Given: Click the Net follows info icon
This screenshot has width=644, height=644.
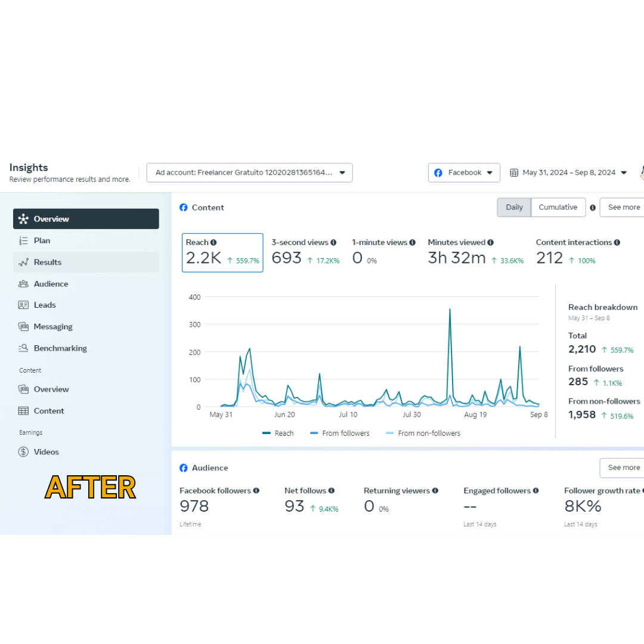Looking at the screenshot, I should point(332,490).
